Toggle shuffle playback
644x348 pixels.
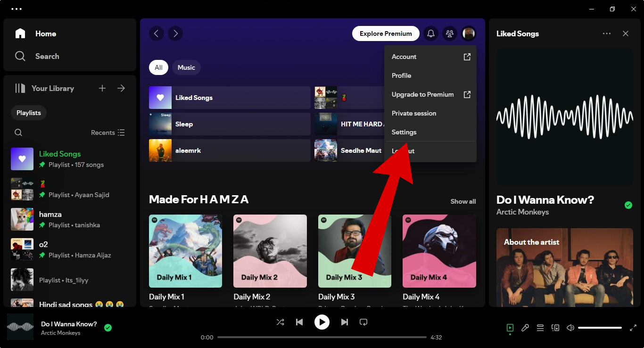(280, 322)
